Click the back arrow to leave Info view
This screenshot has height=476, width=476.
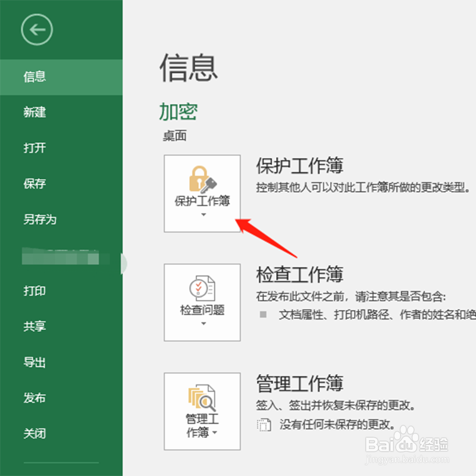(36, 29)
